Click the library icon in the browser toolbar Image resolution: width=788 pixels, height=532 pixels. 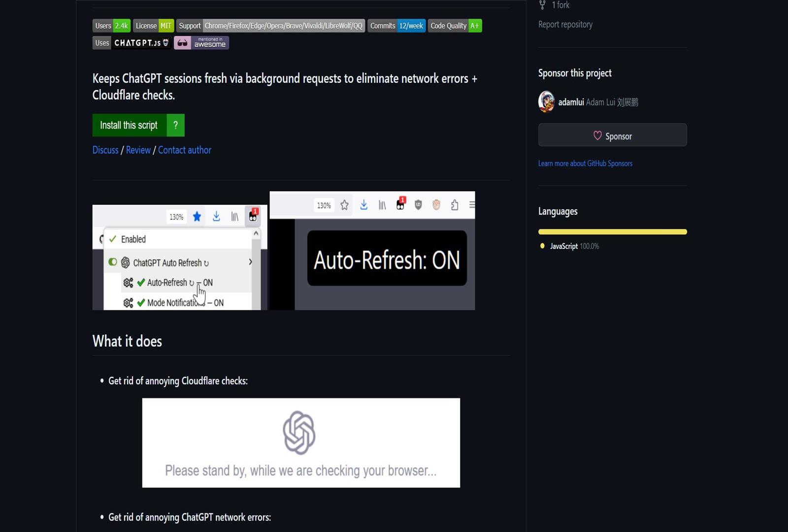(235, 217)
